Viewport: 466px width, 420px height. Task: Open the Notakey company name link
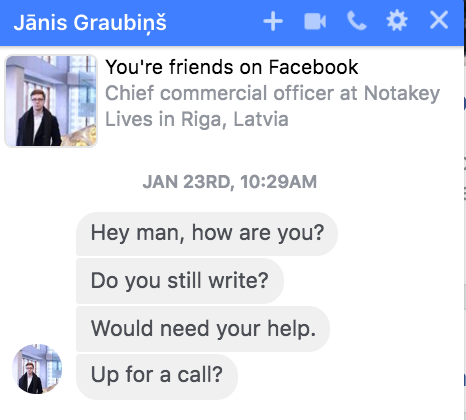pyautogui.click(x=402, y=94)
